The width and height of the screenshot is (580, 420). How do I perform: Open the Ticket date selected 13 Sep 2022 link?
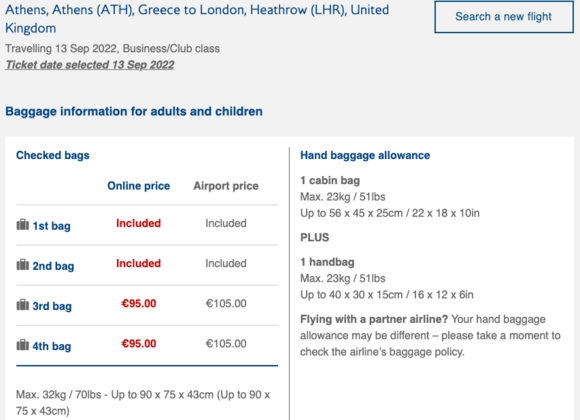(90, 65)
